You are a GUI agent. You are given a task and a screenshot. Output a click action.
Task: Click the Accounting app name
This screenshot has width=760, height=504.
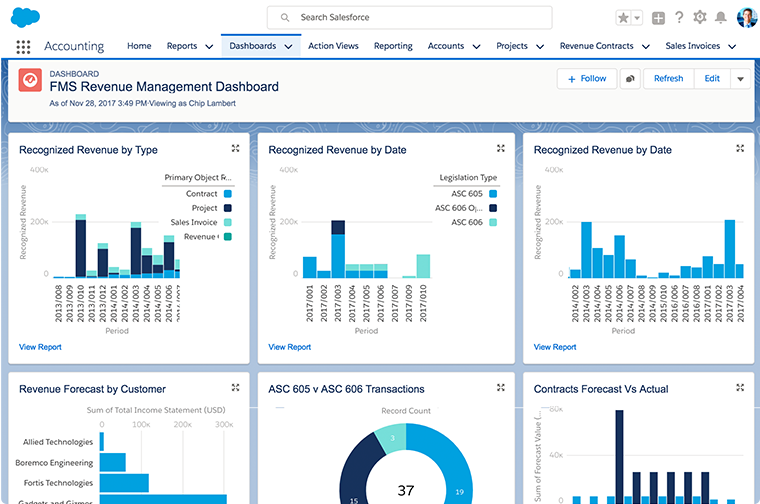pyautogui.click(x=74, y=46)
